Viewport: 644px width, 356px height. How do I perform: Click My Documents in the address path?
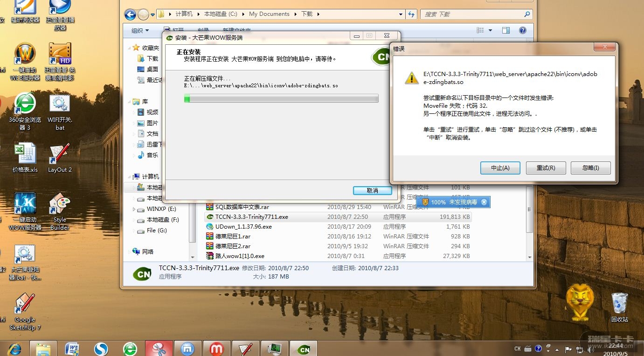[269, 14]
